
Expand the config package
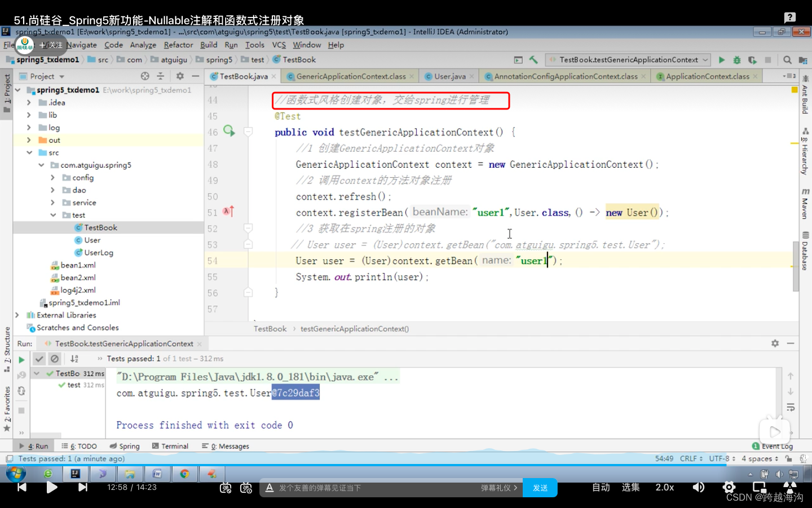(x=52, y=178)
